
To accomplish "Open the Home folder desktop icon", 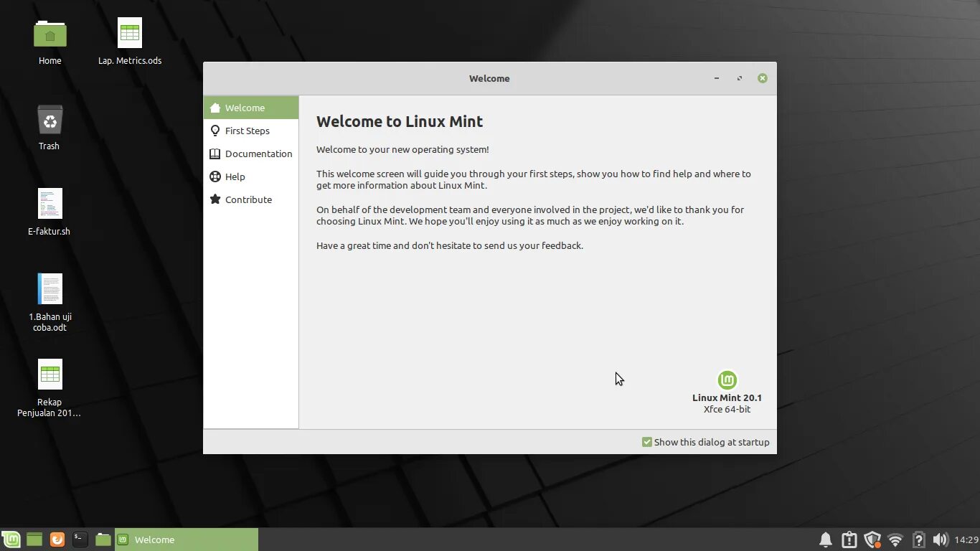I will (50, 34).
